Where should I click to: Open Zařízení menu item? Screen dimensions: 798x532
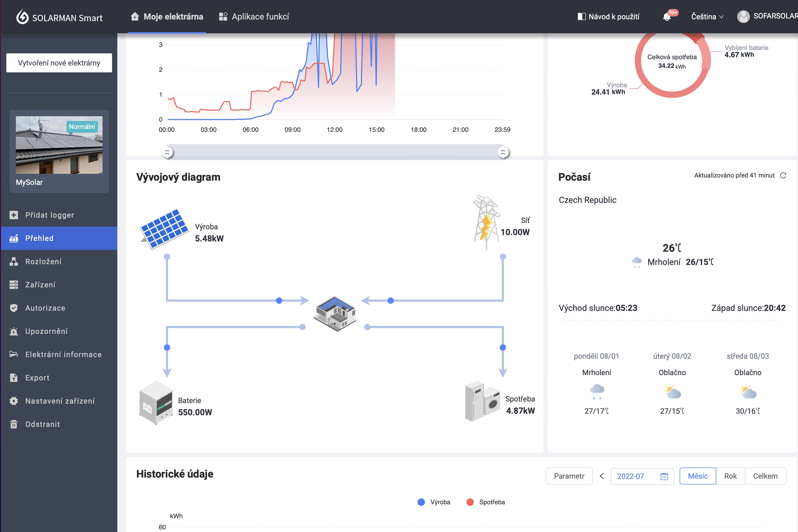tap(59, 285)
